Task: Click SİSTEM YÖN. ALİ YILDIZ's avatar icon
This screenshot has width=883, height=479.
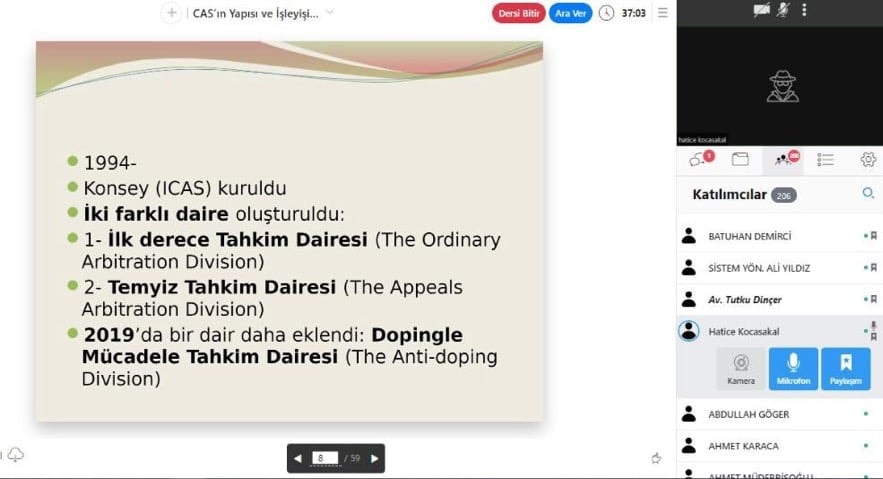Action: click(689, 267)
